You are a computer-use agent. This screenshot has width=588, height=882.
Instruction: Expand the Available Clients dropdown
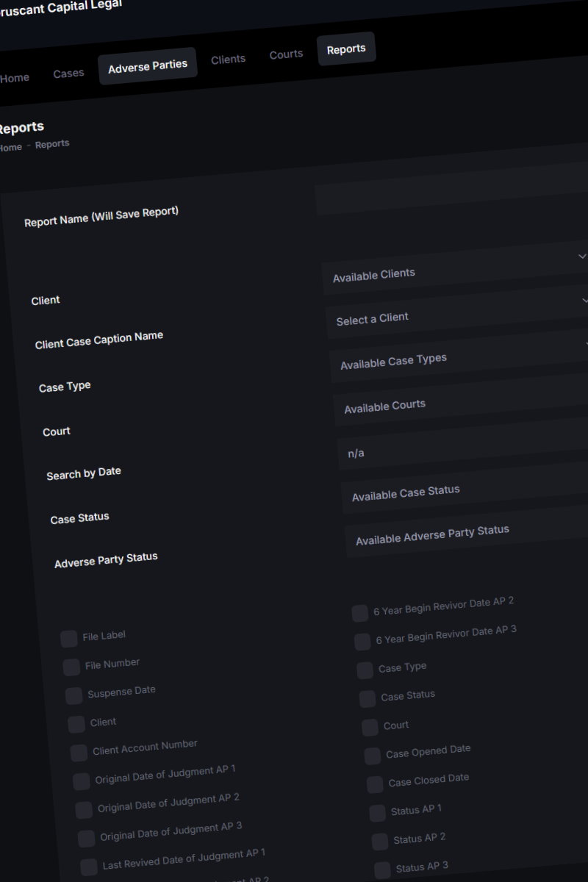point(456,267)
